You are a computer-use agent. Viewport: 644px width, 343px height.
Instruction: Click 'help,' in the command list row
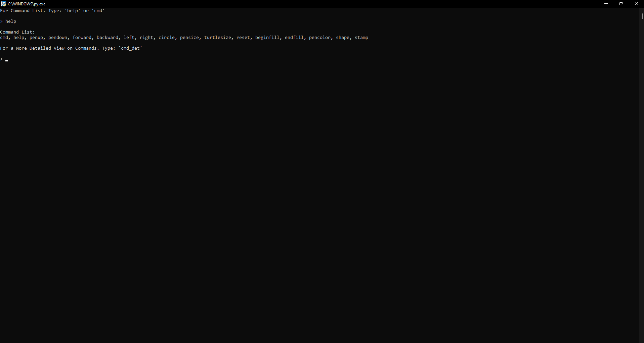[x=20, y=38]
